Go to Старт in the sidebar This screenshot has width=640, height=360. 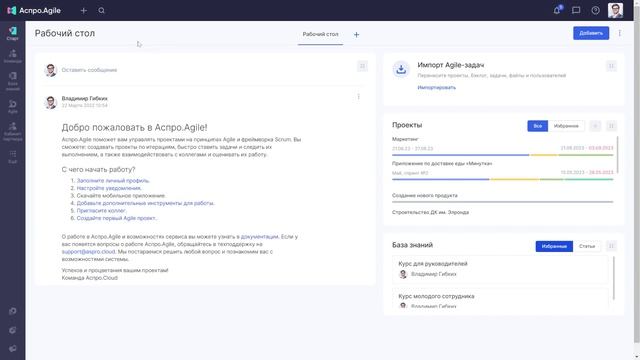[x=13, y=33]
